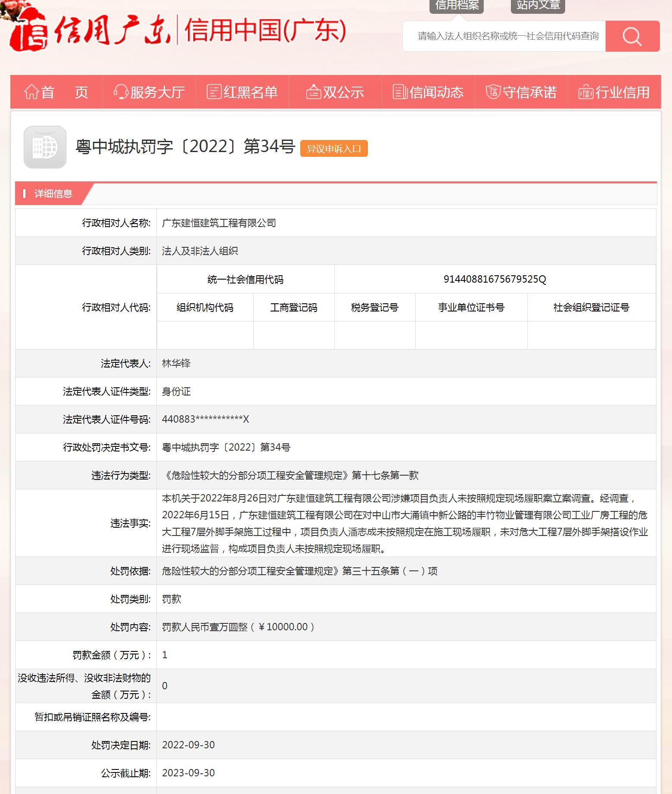
Task: Open the 行业信用 menu item
Action: [614, 92]
